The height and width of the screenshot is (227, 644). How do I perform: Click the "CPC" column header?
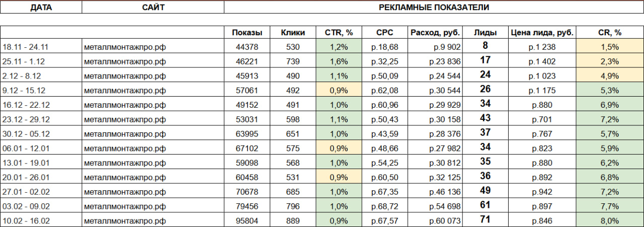click(384, 33)
